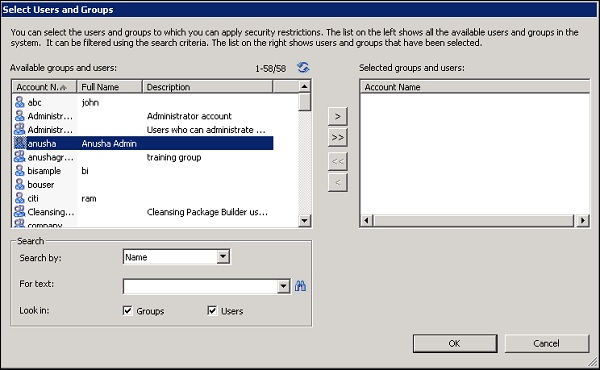
Task: Open the For text dropdown arrow
Action: pyautogui.click(x=283, y=286)
